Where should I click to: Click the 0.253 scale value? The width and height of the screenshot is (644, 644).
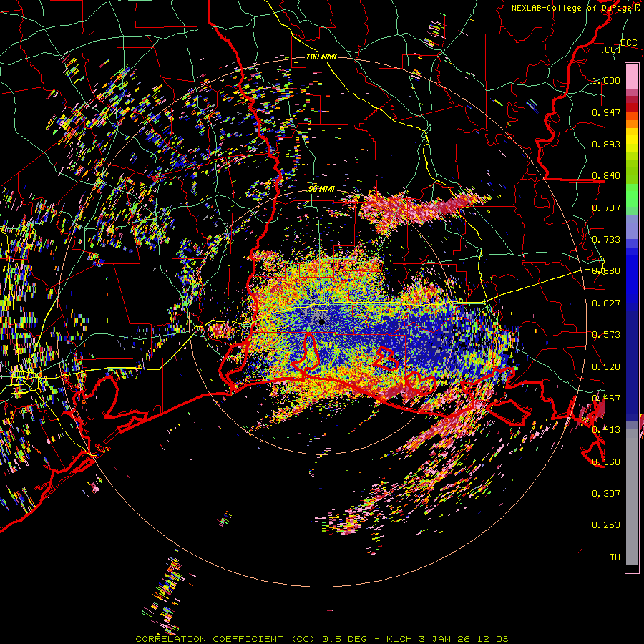(606, 525)
